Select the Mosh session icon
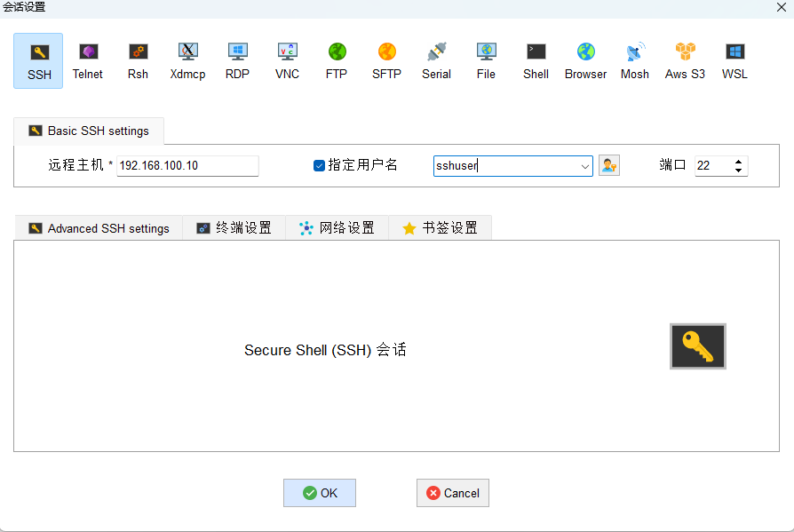 point(635,60)
